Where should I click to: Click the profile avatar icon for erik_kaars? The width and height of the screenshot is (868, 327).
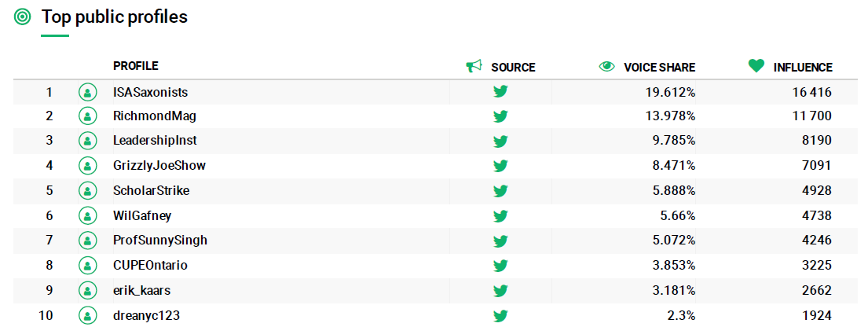pos(87,290)
